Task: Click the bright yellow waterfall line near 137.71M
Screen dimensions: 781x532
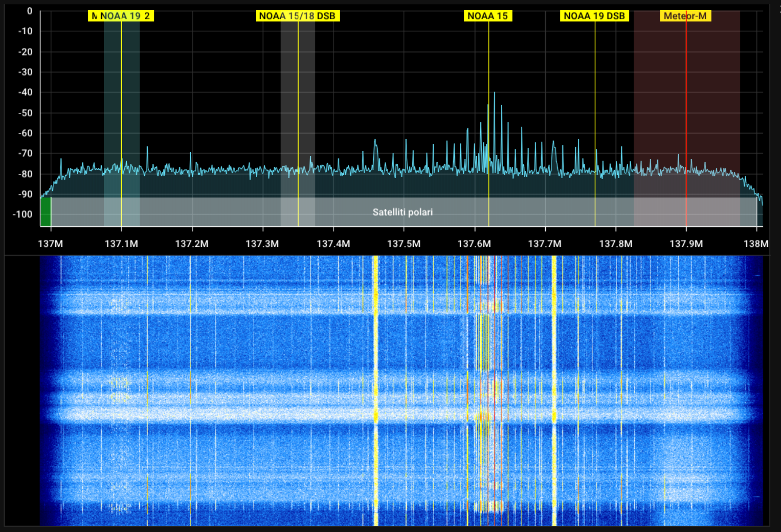Action: pos(554,391)
